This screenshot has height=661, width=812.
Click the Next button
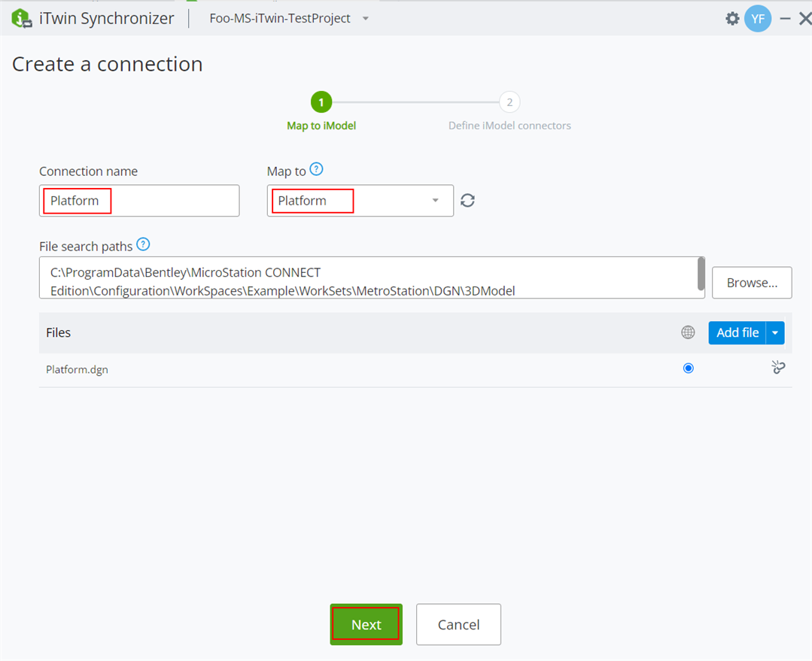click(366, 624)
